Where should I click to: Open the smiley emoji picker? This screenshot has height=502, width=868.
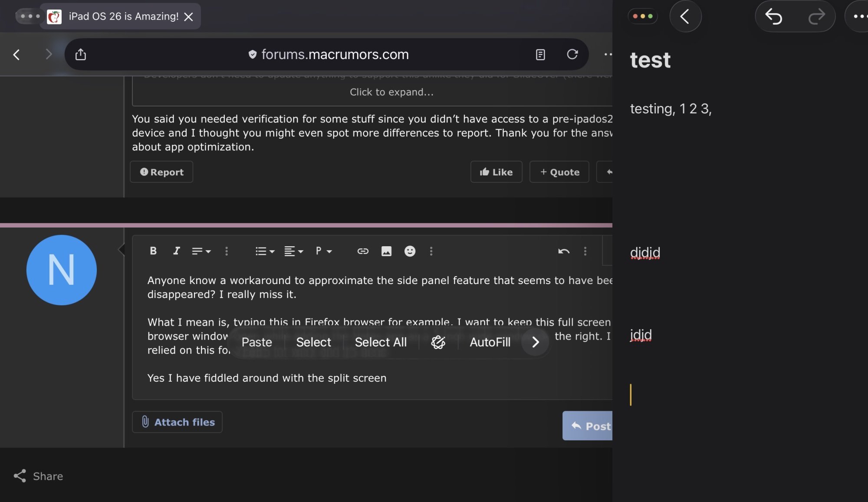(x=410, y=251)
